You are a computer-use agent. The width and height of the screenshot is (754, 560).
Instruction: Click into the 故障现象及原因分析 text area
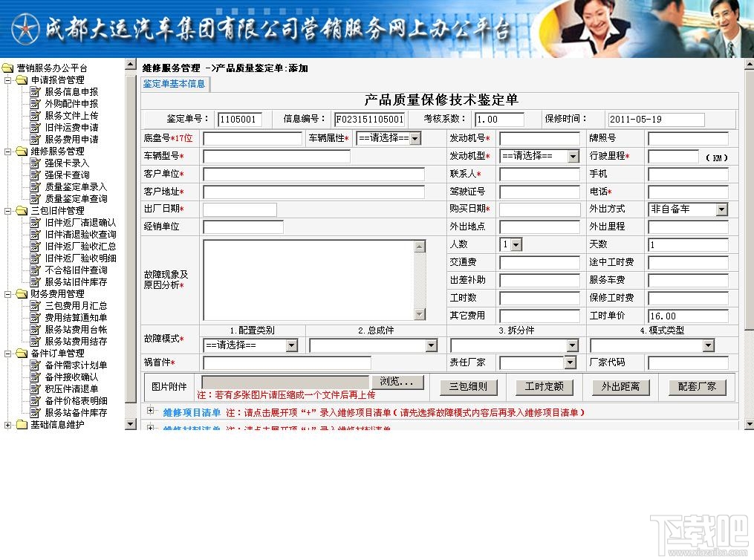point(309,280)
